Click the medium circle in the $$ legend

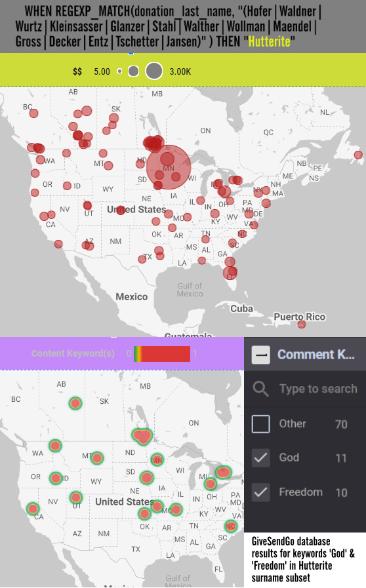pyautogui.click(x=133, y=71)
